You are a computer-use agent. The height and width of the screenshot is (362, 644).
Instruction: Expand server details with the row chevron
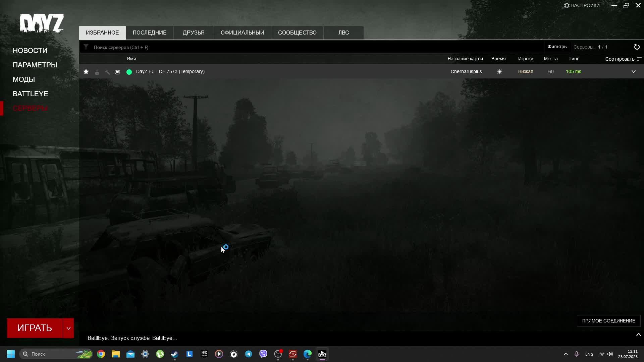point(634,71)
